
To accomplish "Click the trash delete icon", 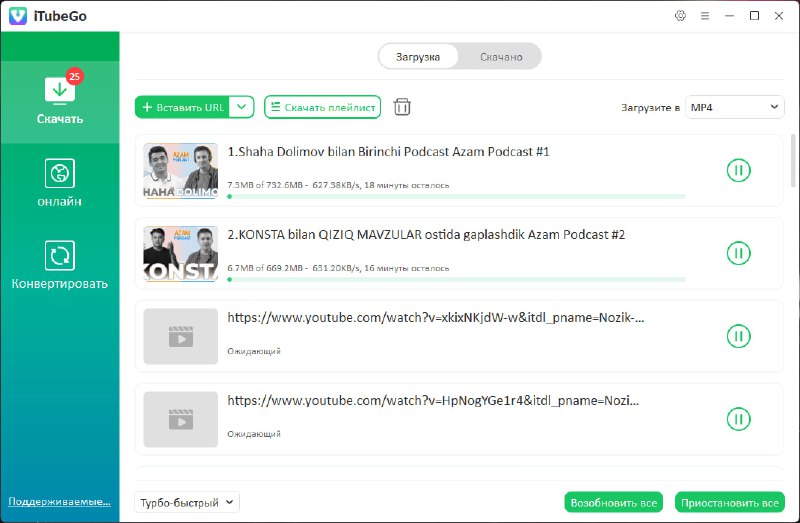I will coord(402,107).
